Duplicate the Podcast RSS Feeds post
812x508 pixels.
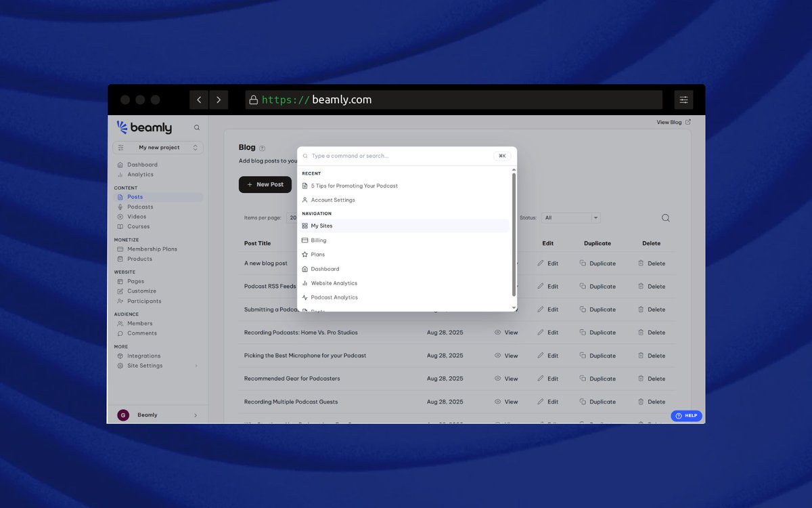[x=597, y=287]
